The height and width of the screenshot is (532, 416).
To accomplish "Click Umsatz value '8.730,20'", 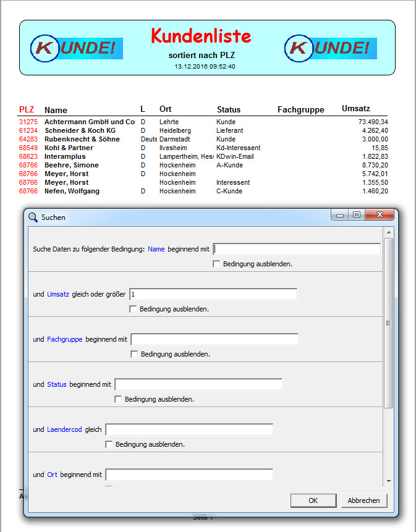I will coord(375,165).
